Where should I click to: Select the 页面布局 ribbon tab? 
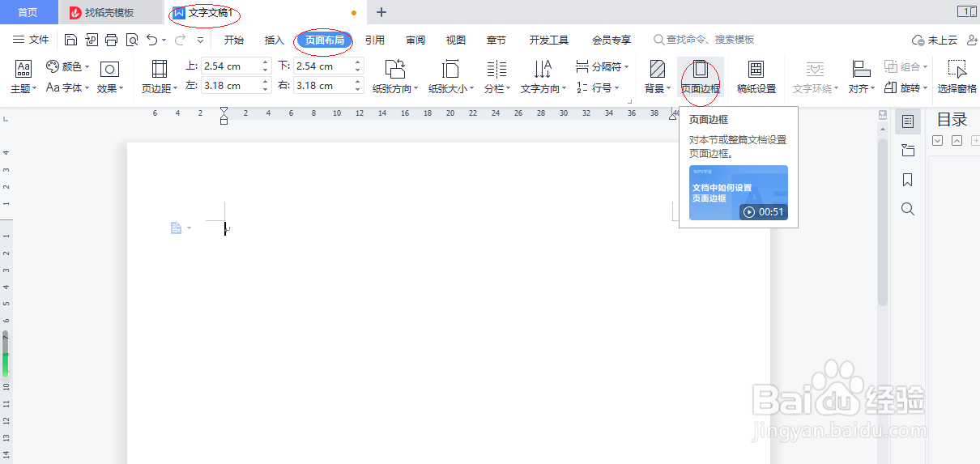pos(324,40)
